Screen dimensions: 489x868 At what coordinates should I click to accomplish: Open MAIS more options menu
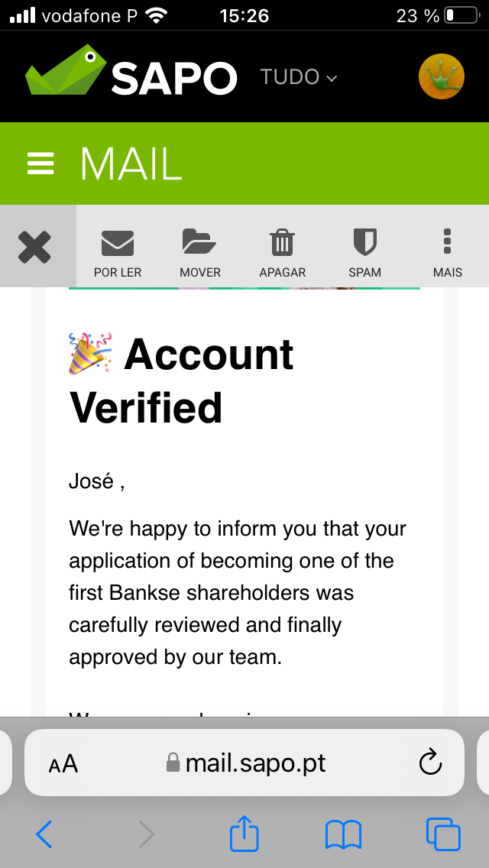[447, 253]
